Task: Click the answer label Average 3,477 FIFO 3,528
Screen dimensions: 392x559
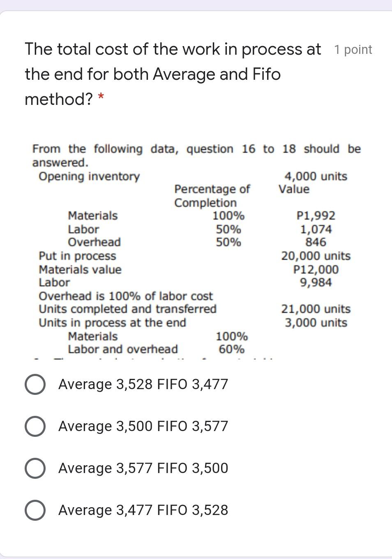Action: [x=143, y=510]
